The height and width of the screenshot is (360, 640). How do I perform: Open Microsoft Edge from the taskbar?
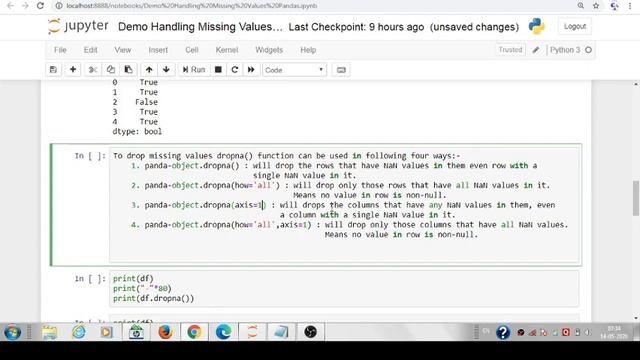[223, 332]
